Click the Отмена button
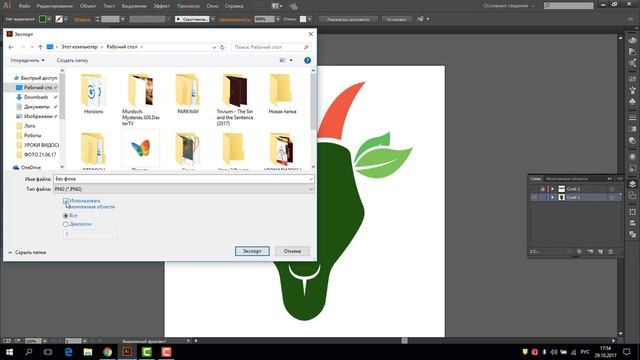The image size is (640, 360). [292, 251]
